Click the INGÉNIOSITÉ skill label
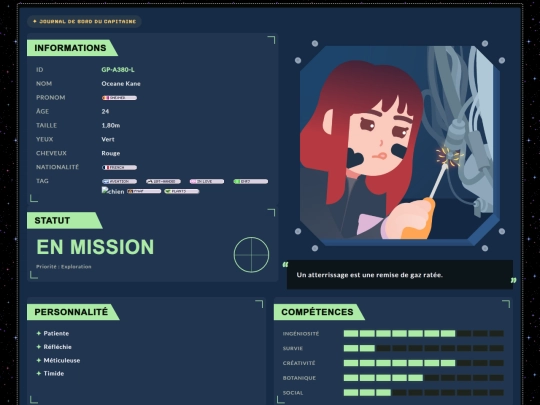 tap(301, 333)
